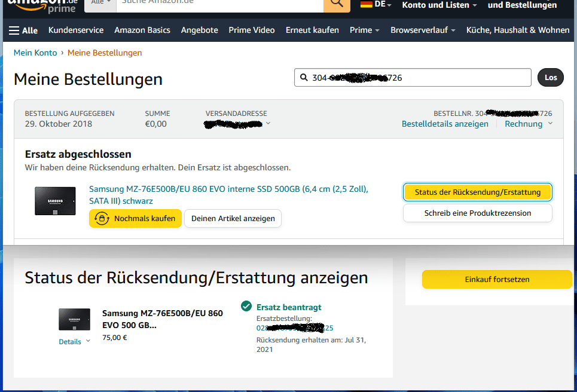Click Ersatz beantragt status text
The height and width of the screenshot is (392, 577).
coord(289,307)
